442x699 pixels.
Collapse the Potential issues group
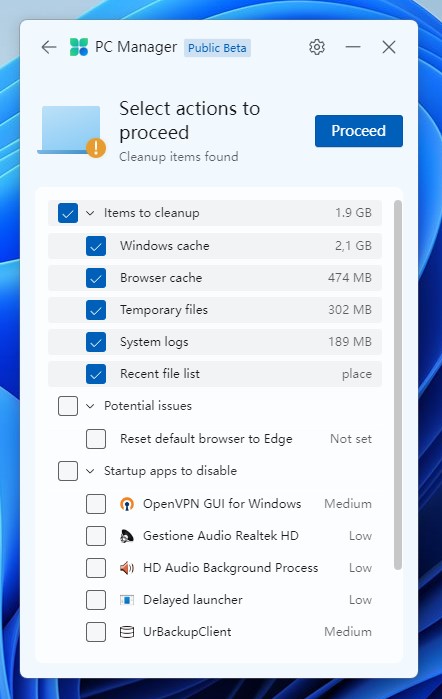(x=90, y=406)
